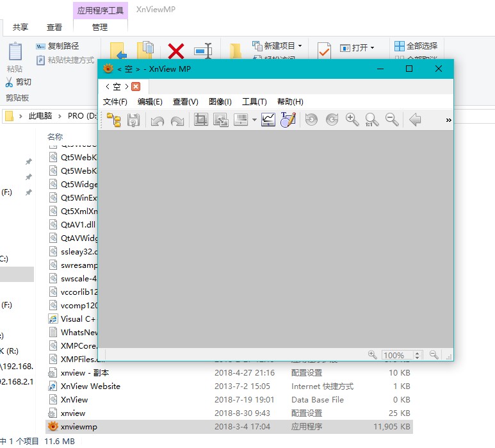This screenshot has height=448, width=495.
Task: Click the 粘贴 clipboard icon in Explorer
Action: (x=15, y=51)
